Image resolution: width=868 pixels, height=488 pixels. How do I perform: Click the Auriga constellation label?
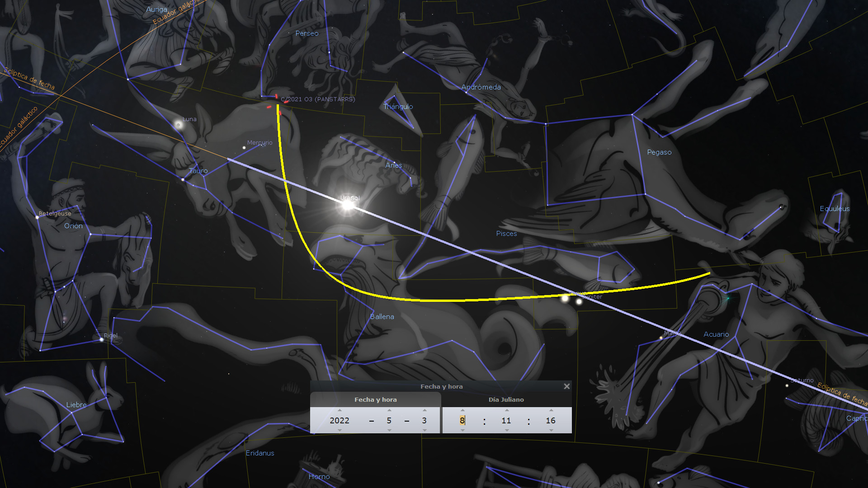click(157, 9)
